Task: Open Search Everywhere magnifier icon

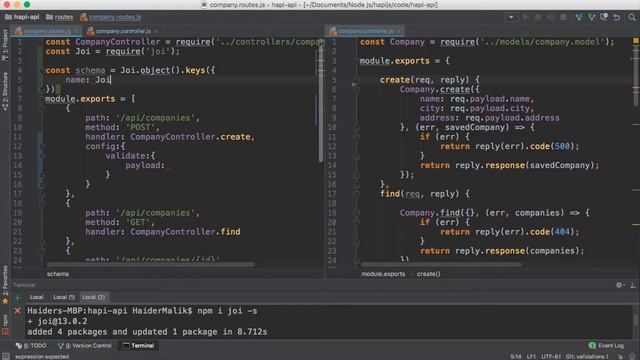Action: tap(632, 17)
